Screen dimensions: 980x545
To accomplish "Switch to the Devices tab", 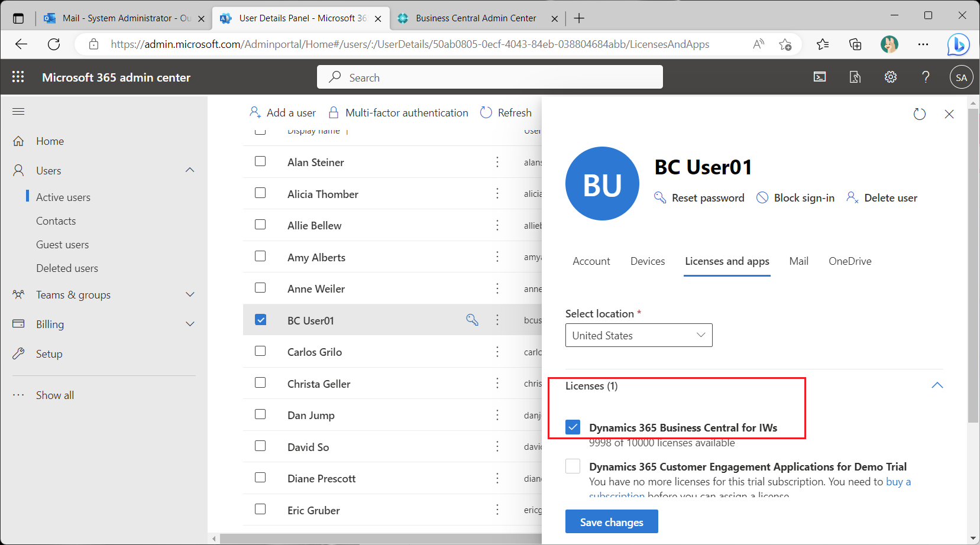I will tap(647, 261).
